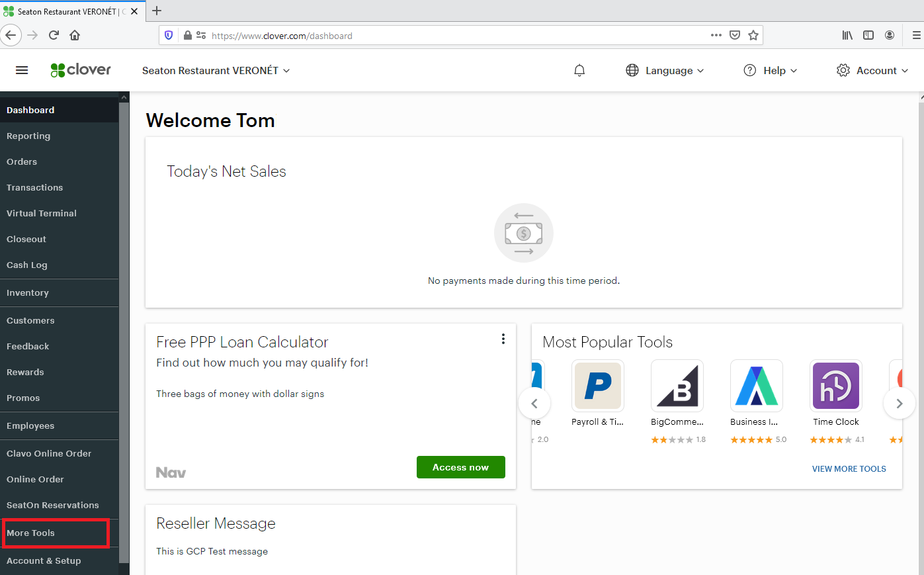Click the site security lock icon
Viewport: 924px width, 575px height.
point(188,36)
